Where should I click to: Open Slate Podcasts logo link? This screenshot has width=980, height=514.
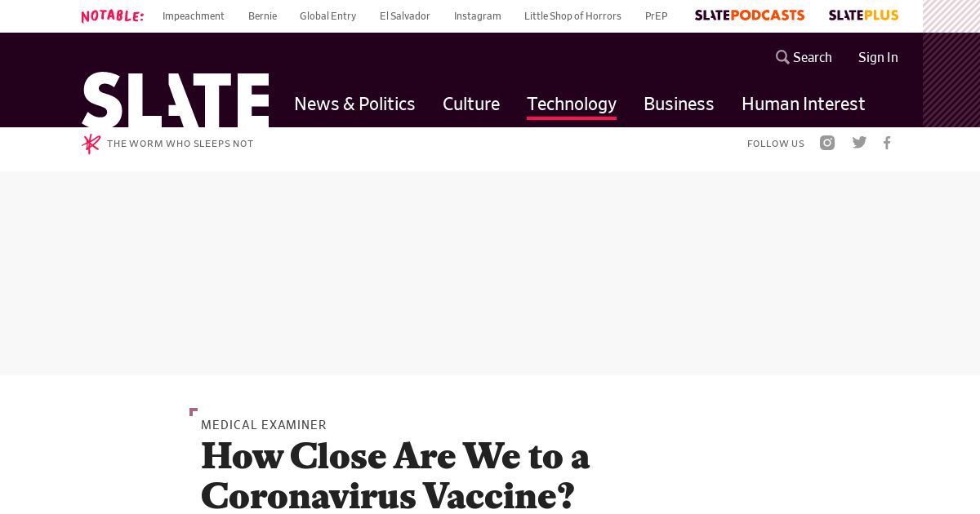tap(750, 16)
